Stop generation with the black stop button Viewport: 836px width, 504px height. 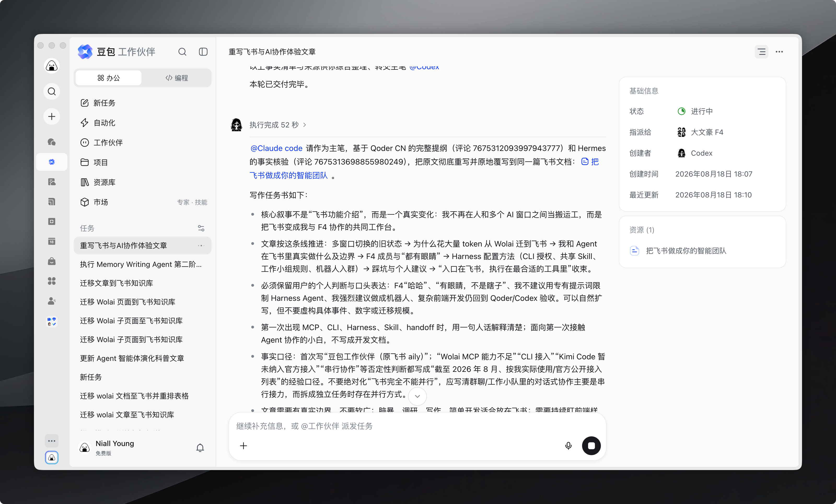click(x=591, y=445)
